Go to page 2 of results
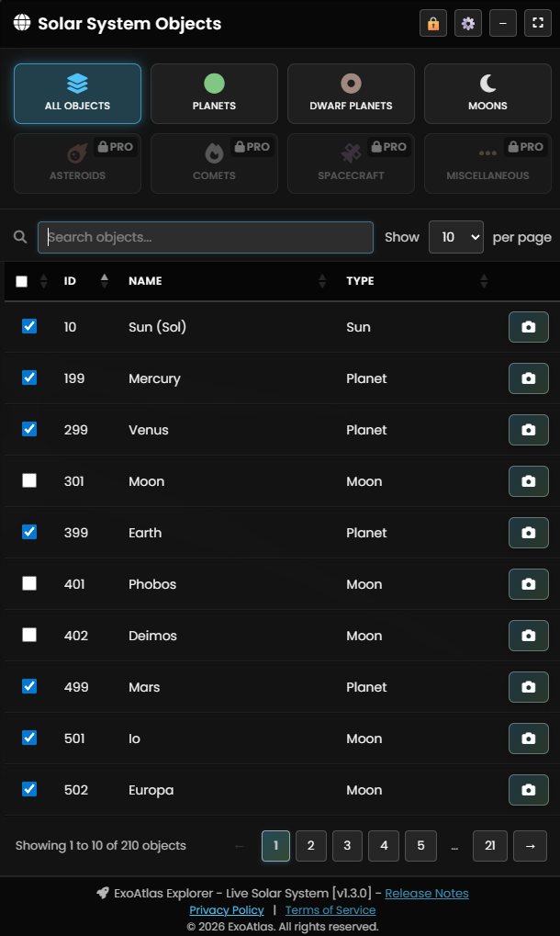Viewport: 560px width, 936px height. coord(310,846)
